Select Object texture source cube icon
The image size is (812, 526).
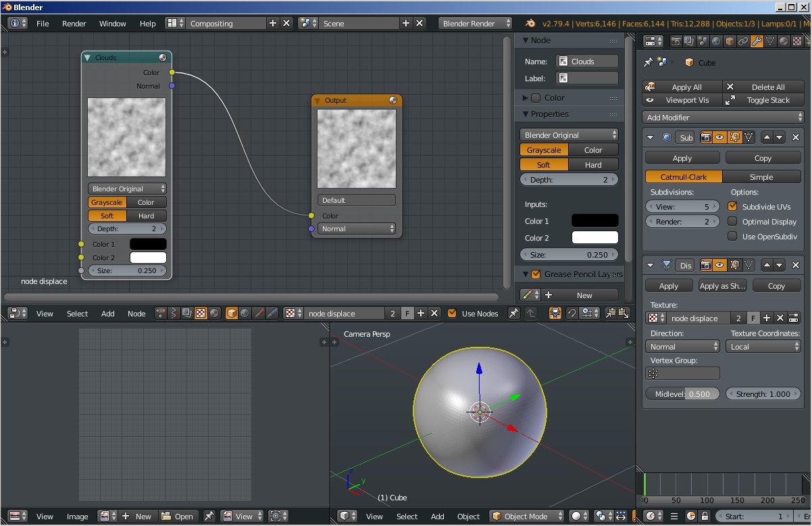232,313
